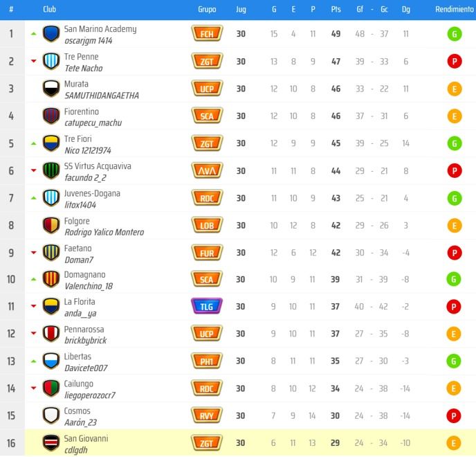This screenshot has width=476, height=457.
Task: Click red P performance badge for Cosmos
Action: [455, 415]
